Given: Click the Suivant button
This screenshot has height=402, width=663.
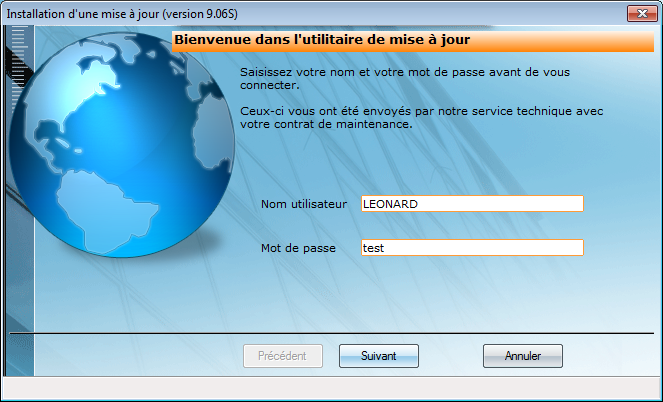Looking at the screenshot, I should 378,356.
